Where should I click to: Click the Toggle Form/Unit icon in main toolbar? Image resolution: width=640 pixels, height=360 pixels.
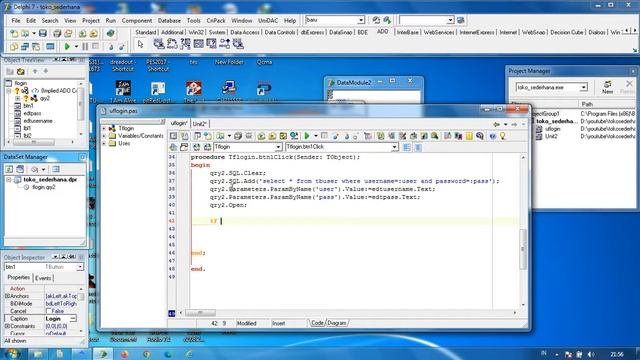36,47
